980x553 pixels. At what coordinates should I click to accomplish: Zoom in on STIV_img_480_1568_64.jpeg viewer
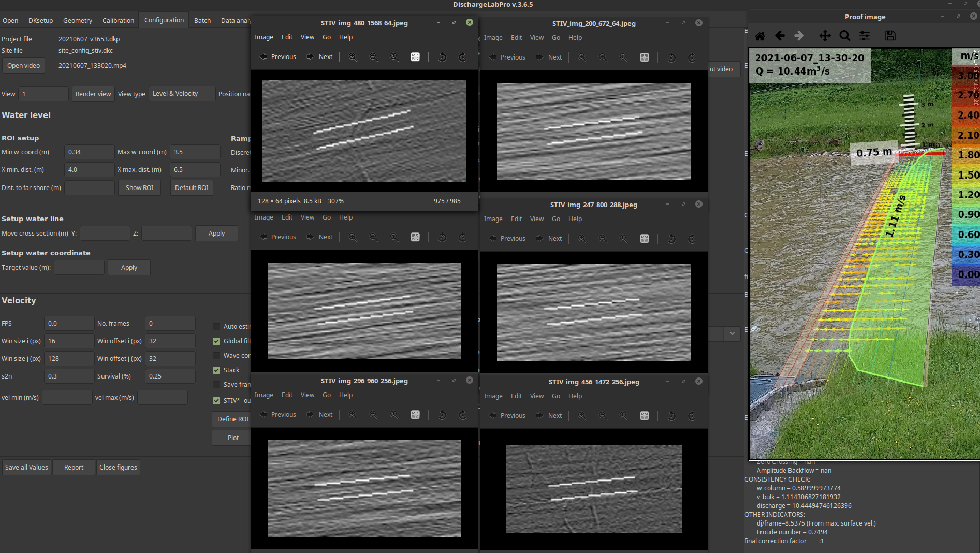tap(353, 57)
